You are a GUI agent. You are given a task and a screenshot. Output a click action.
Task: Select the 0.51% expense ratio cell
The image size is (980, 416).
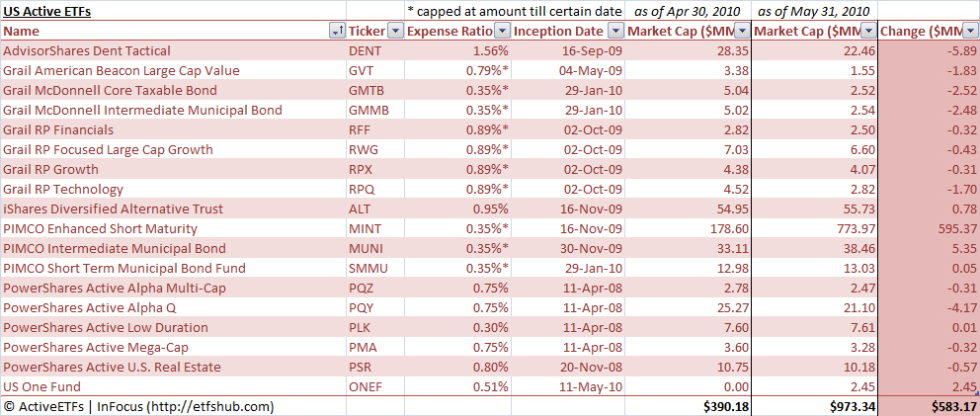pos(458,386)
